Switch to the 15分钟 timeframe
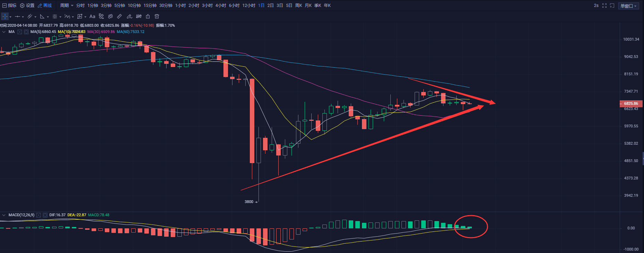This screenshot has height=253, width=644. (x=150, y=6)
